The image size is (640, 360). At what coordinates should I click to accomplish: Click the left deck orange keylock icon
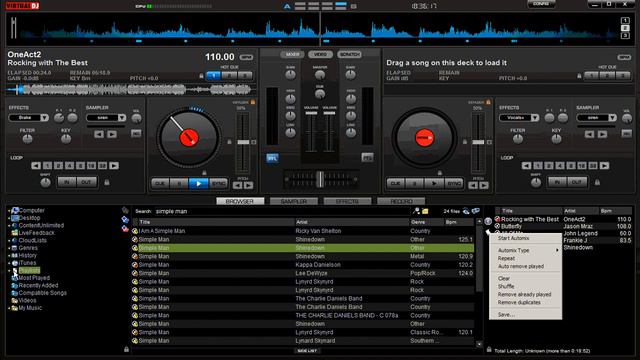click(x=253, y=102)
